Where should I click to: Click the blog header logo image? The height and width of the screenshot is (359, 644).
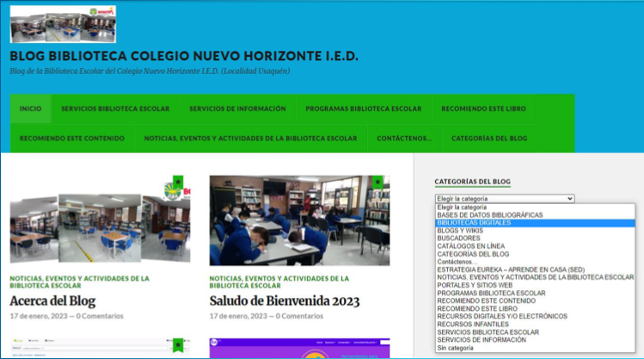point(63,24)
